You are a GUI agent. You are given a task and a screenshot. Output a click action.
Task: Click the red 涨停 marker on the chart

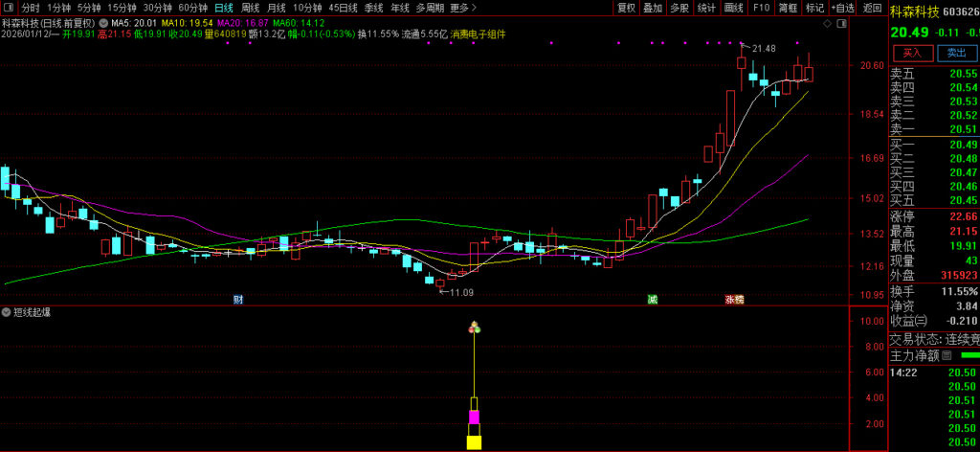(734, 300)
